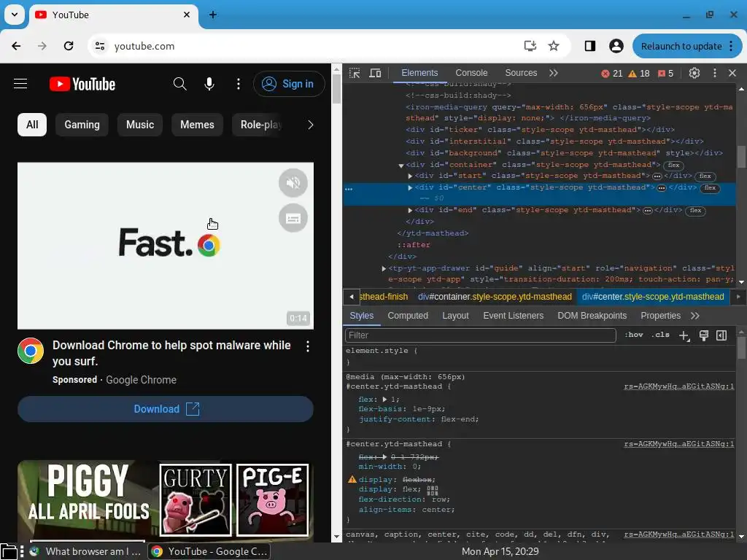This screenshot has height=560, width=747.
Task: Expand the div id="center" node
Action: click(410, 187)
